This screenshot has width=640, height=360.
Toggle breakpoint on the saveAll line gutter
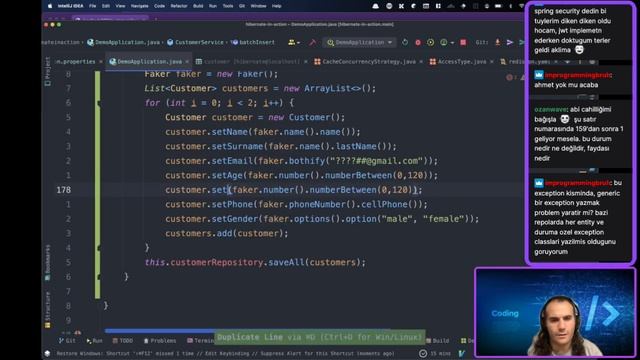[68, 262]
